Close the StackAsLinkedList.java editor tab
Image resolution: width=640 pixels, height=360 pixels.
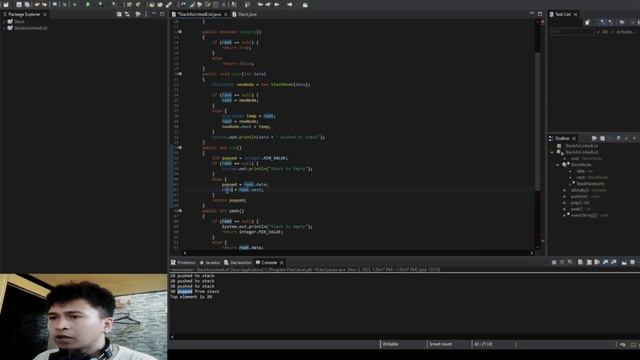pos(226,14)
